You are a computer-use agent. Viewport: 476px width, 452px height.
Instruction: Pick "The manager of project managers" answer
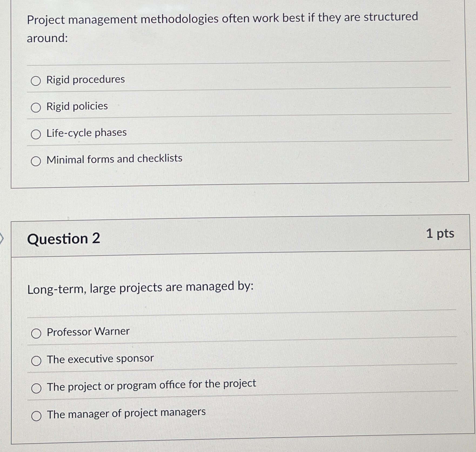click(36, 414)
